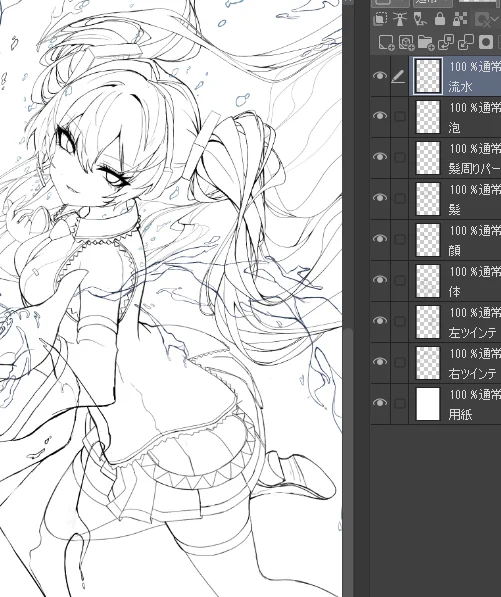
Task: Tick selection box beside 髪 layer
Action: click(399, 198)
